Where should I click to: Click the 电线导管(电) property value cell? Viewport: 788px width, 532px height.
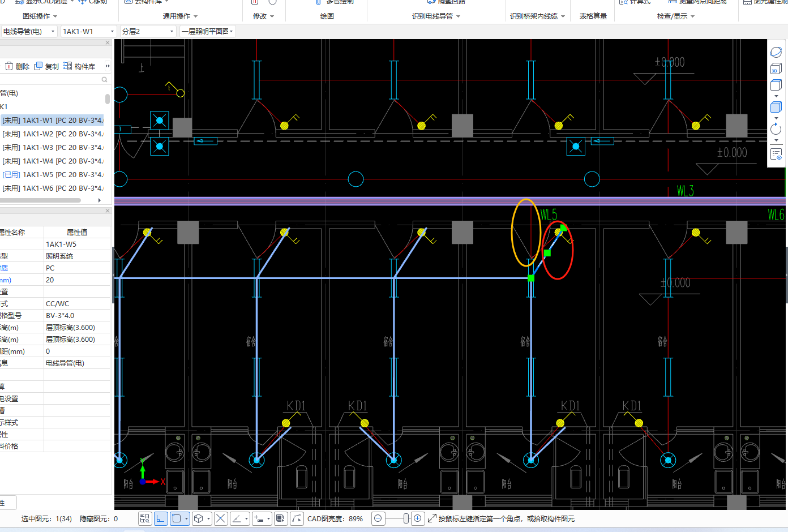[x=77, y=363]
